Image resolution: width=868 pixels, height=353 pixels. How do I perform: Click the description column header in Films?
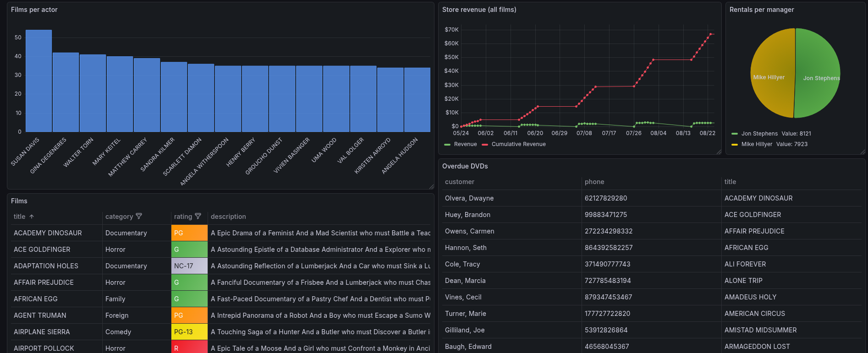(x=228, y=217)
